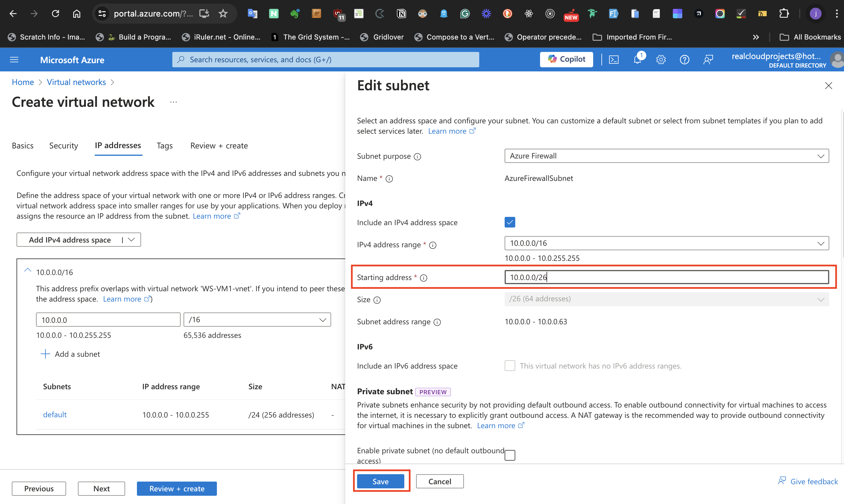Open the default subnet link
844x504 pixels.
pyautogui.click(x=55, y=415)
